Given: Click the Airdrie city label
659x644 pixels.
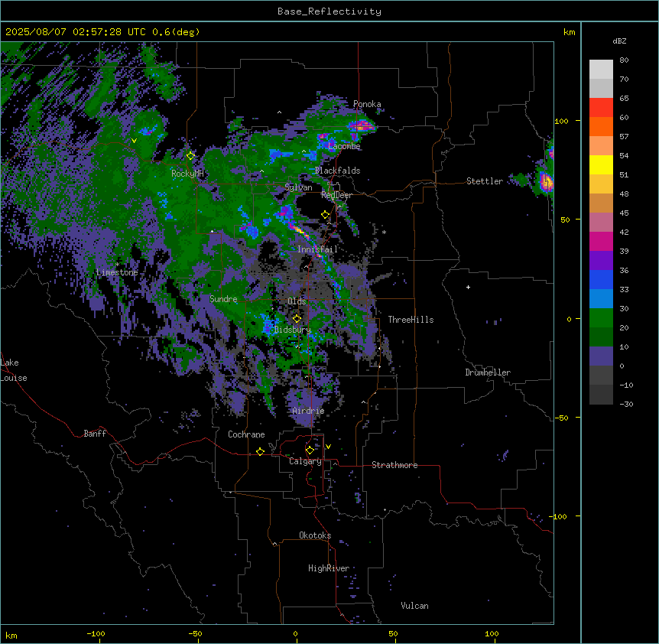Looking at the screenshot, I should pyautogui.click(x=308, y=411).
